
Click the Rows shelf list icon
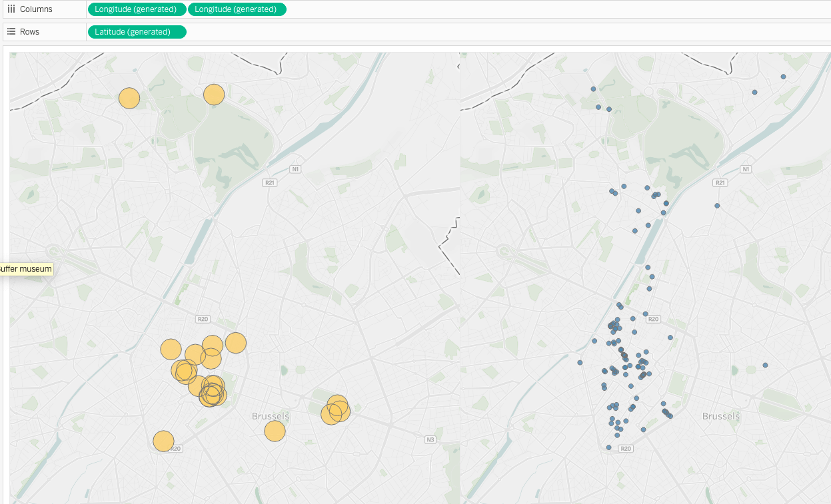click(x=11, y=31)
